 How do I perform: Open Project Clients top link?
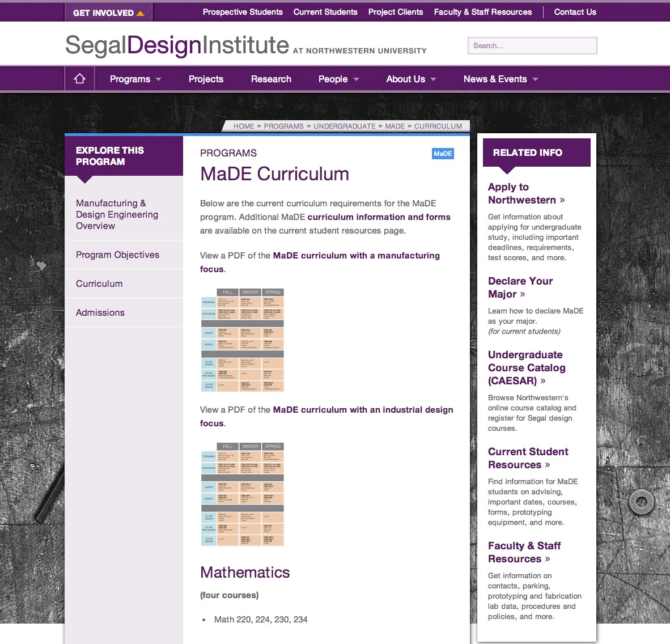click(396, 12)
